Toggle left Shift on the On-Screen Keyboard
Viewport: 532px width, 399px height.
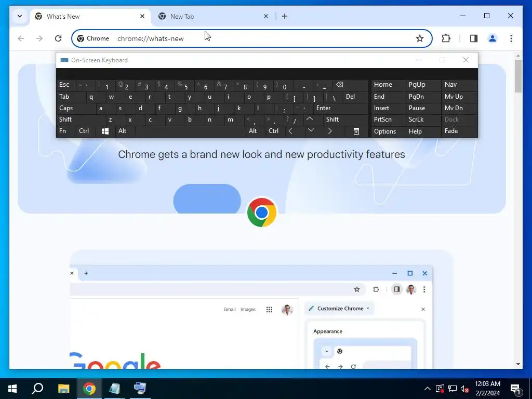[x=81, y=119]
